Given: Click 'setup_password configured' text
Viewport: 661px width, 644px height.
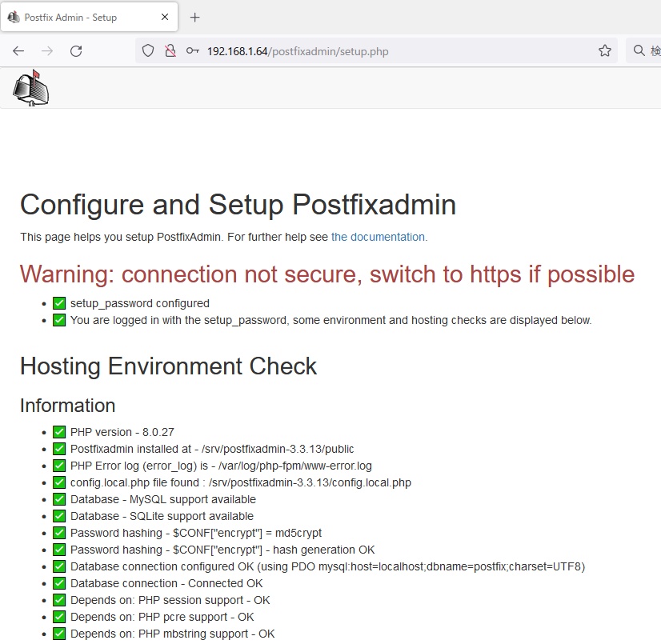Looking at the screenshot, I should tap(140, 303).
